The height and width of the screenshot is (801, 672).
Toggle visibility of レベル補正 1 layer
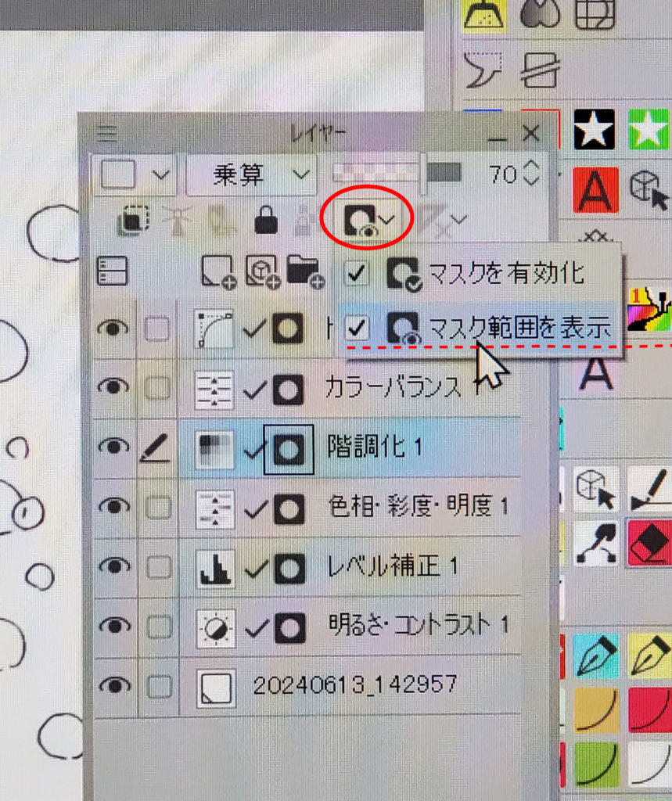tap(115, 566)
